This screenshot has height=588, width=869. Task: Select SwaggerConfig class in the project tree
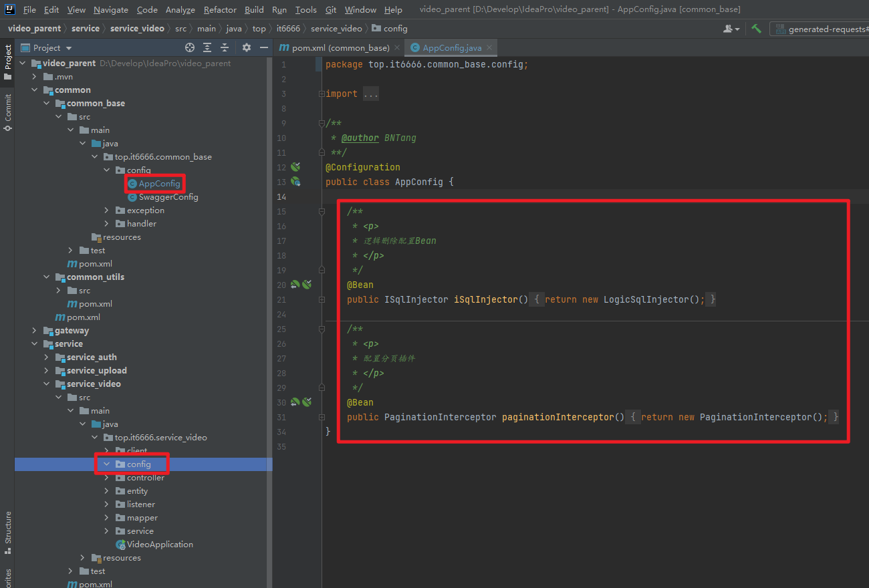pyautogui.click(x=163, y=197)
